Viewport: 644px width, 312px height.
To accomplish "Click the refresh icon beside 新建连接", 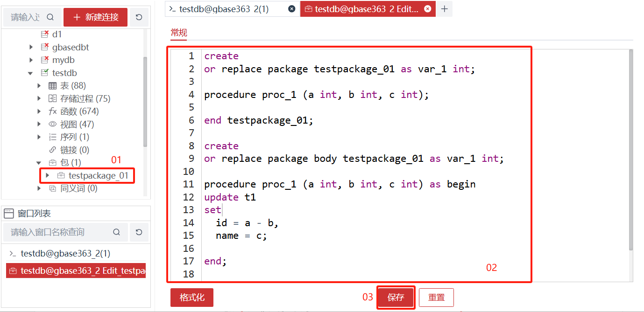I will pos(139,17).
